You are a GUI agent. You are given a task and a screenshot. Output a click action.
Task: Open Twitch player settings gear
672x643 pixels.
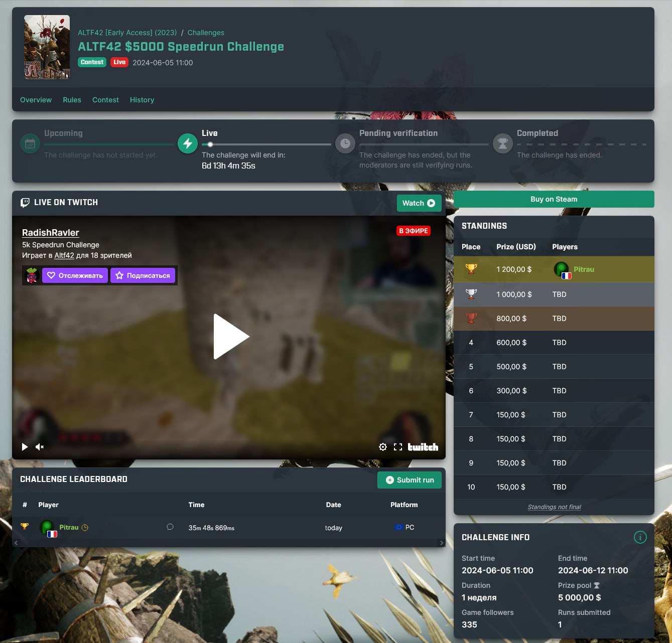(x=383, y=447)
